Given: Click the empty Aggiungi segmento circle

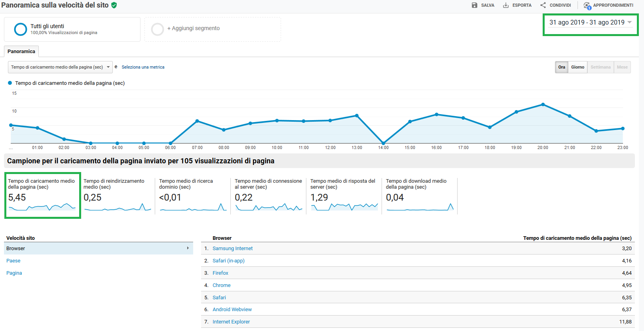Looking at the screenshot, I should coord(158,29).
